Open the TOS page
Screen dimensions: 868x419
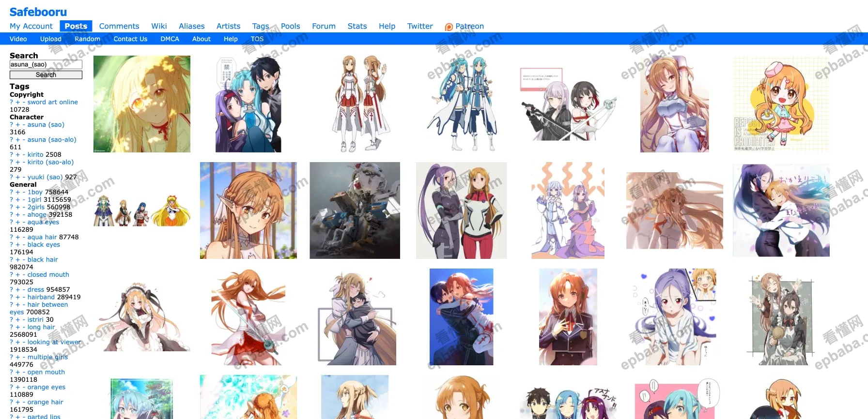click(x=257, y=39)
